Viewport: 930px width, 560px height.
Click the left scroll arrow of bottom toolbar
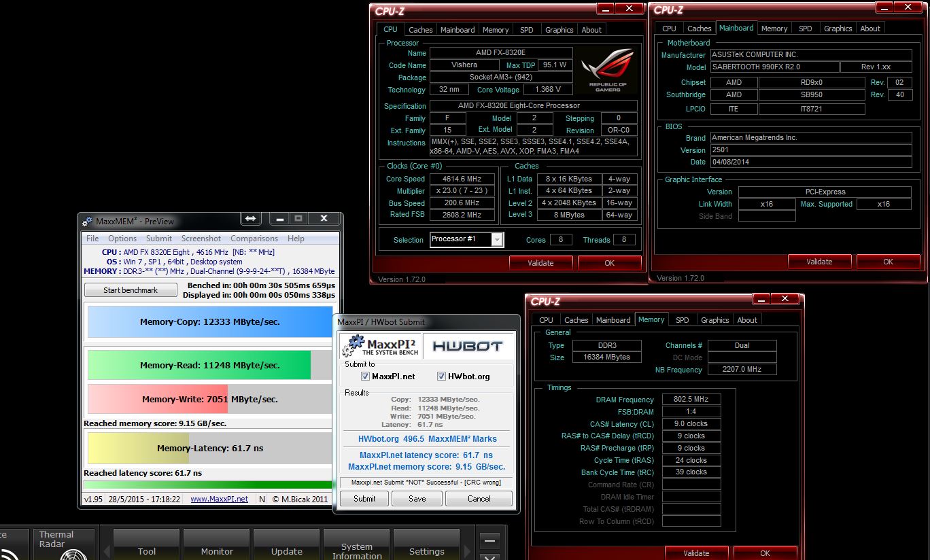(106, 550)
